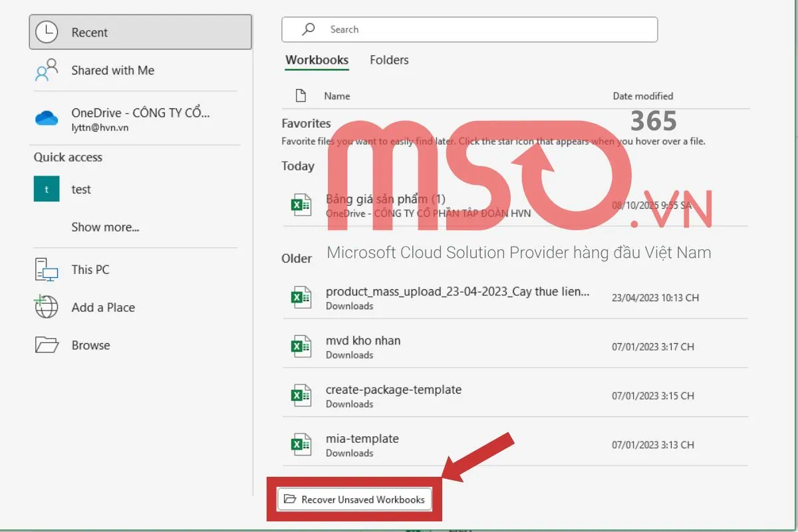The height and width of the screenshot is (532, 798).
Task: Click the Shared with Me people icon
Action: point(47,70)
